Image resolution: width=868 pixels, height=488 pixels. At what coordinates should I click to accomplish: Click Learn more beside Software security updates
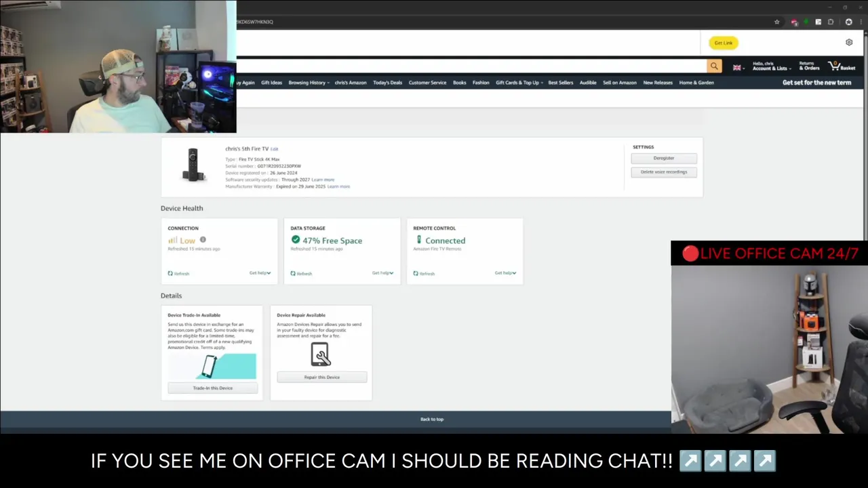pos(323,180)
